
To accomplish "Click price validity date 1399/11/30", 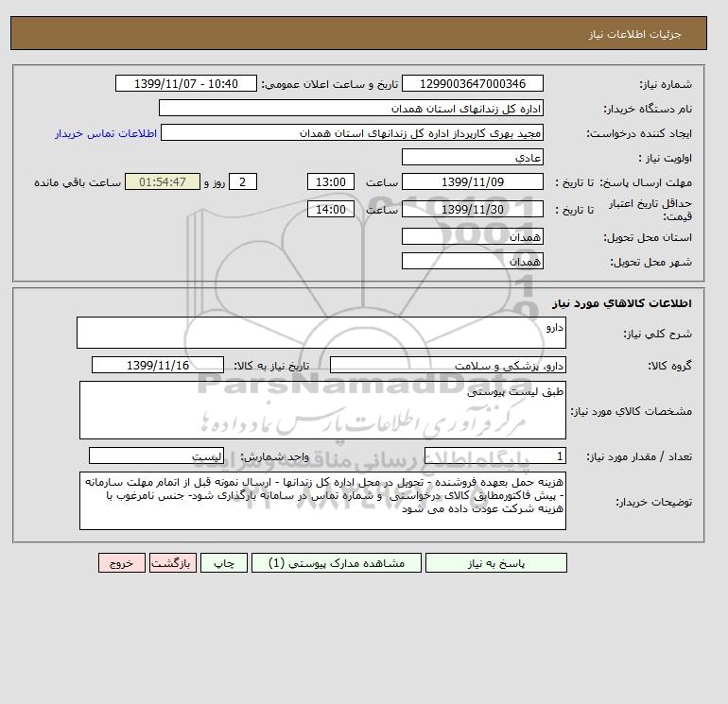I will point(472,209).
